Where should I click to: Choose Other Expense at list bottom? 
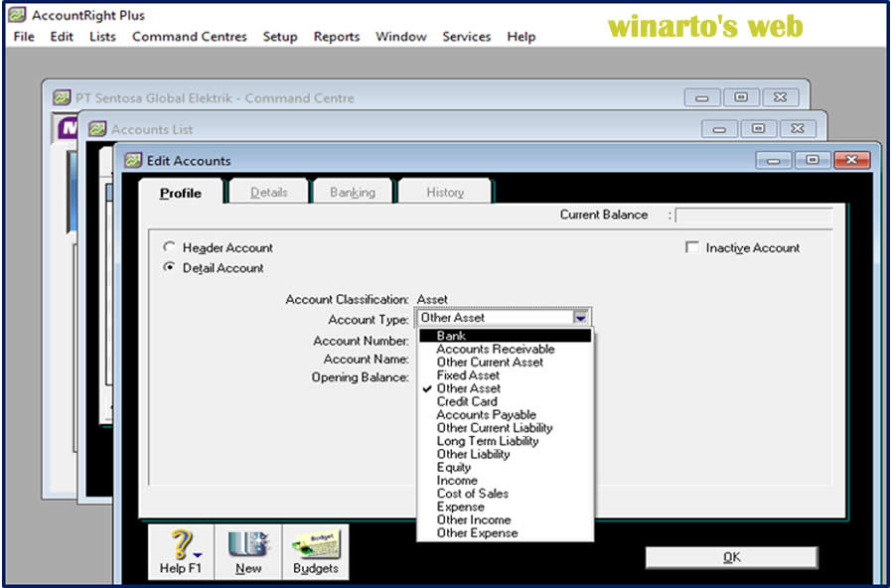[x=506, y=532]
